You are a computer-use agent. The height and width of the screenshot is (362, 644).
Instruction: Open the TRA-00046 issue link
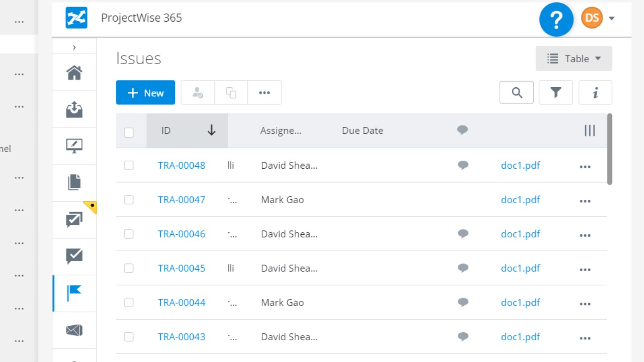182,234
